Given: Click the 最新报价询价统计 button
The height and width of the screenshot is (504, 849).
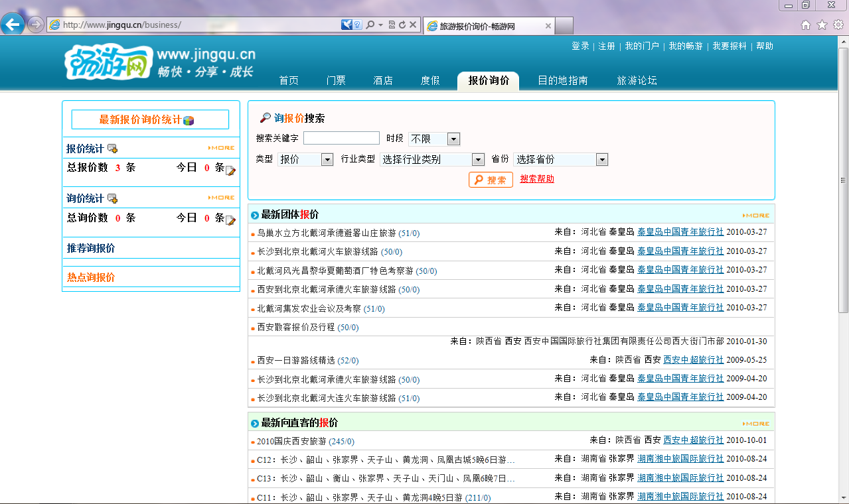Looking at the screenshot, I should pyautogui.click(x=150, y=119).
